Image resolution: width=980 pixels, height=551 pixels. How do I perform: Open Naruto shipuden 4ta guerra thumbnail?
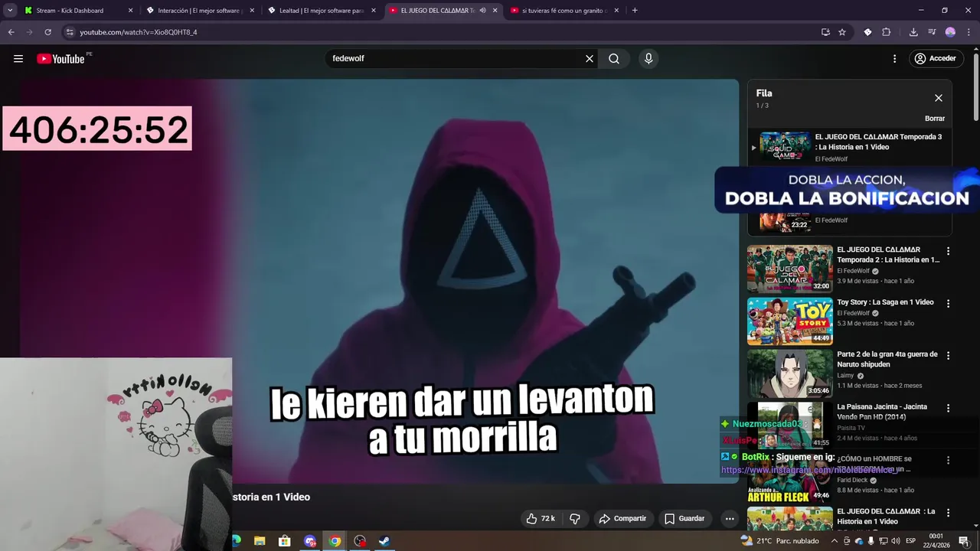click(x=789, y=373)
